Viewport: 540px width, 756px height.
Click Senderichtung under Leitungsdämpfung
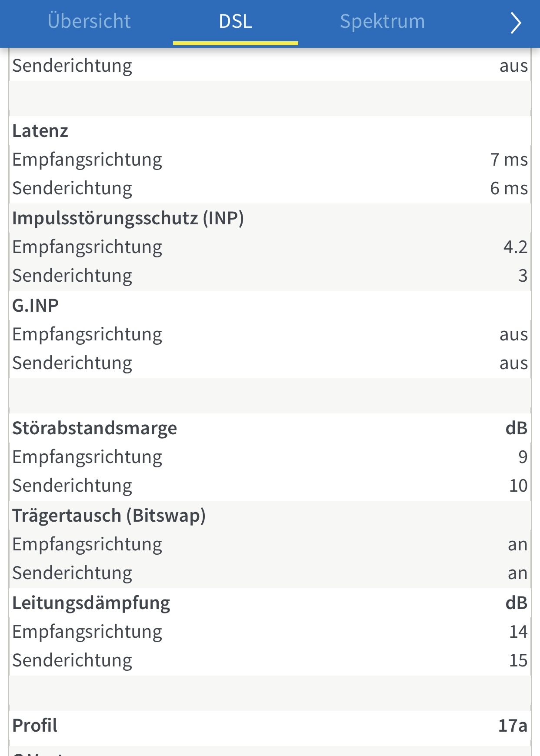72,660
